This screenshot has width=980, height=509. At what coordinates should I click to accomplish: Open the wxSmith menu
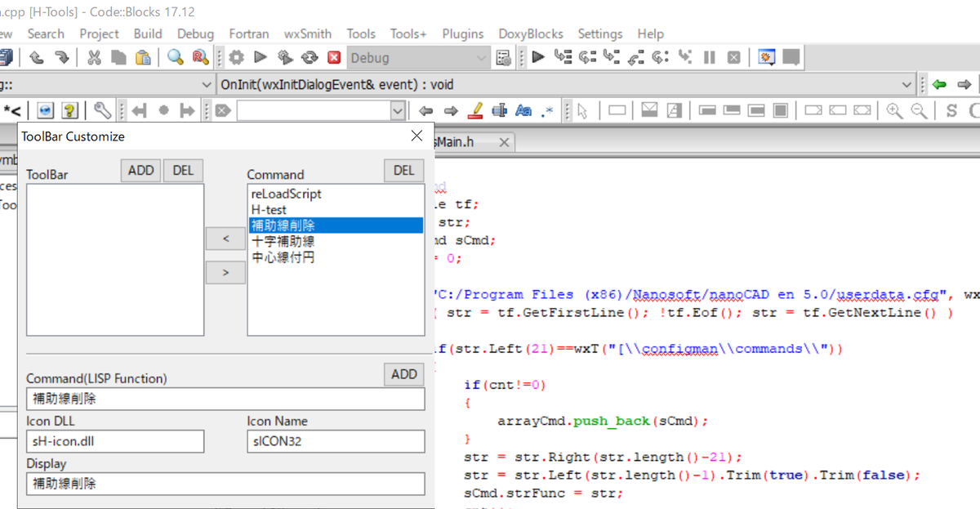(308, 33)
